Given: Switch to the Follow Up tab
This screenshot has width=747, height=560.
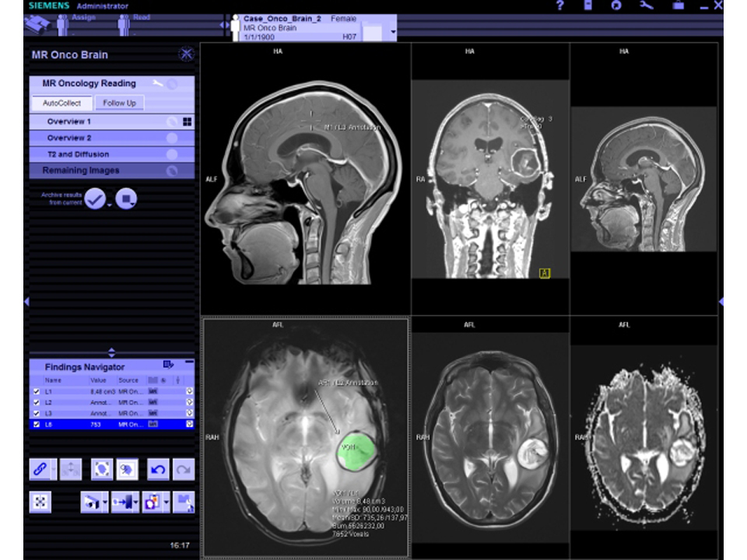Looking at the screenshot, I should (119, 103).
